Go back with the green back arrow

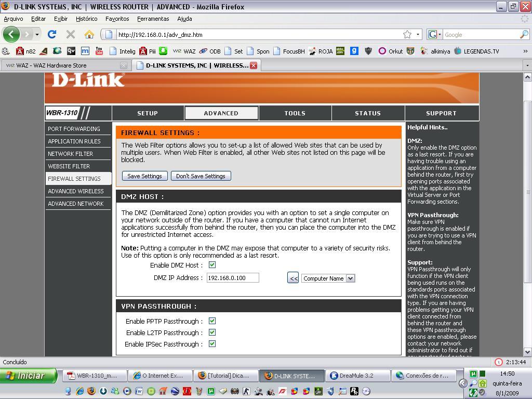tap(11, 34)
